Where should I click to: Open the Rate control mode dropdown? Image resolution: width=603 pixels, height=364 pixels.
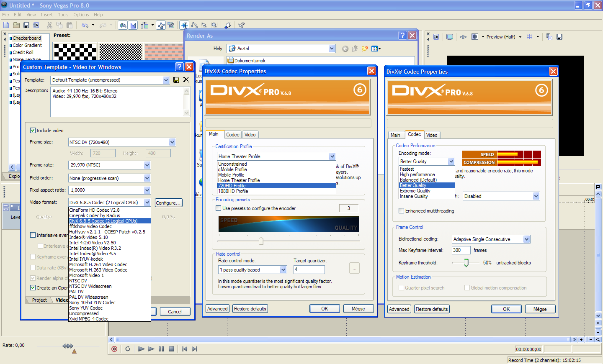283,270
